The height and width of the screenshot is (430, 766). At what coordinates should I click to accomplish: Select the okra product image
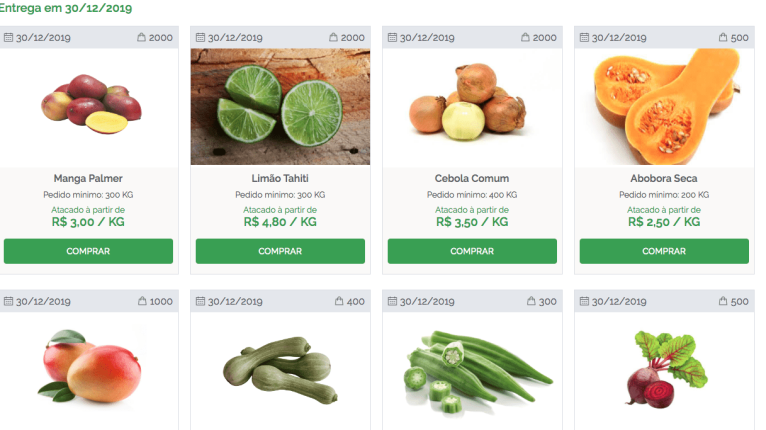472,370
